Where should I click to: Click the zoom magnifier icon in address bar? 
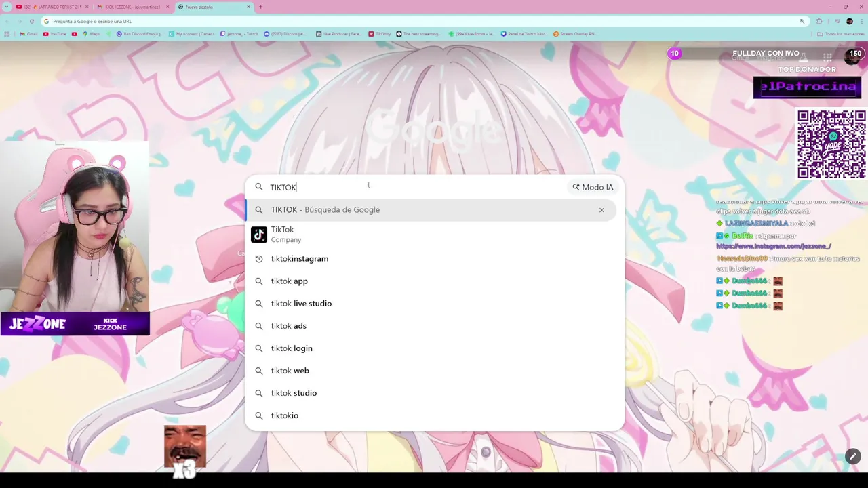(x=802, y=21)
